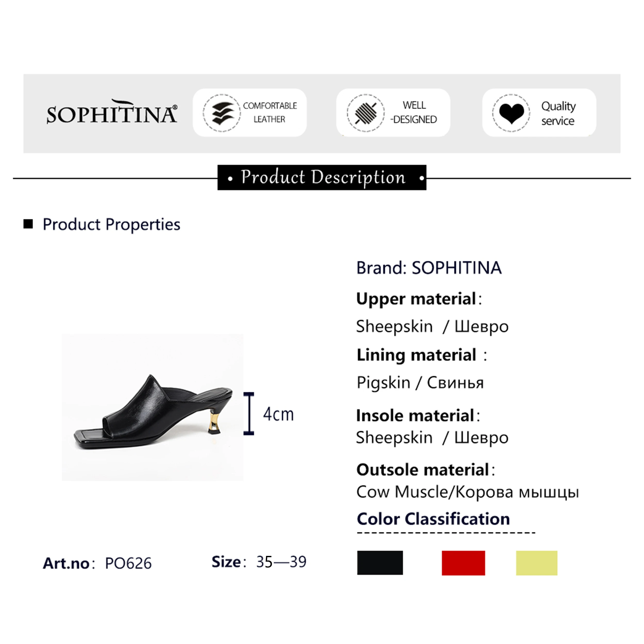The image size is (644, 644).
Task: Click the Brand: SOPHITINA text
Action: click(x=429, y=268)
